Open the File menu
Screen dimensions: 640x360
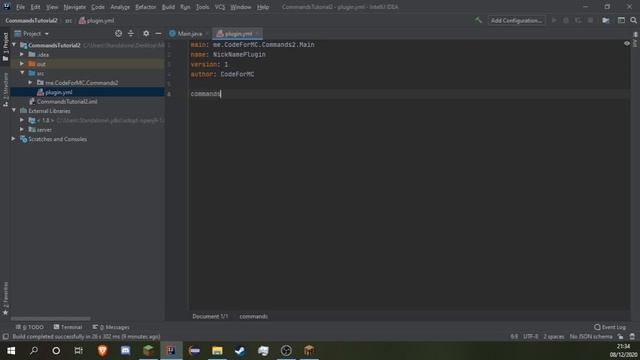pyautogui.click(x=20, y=7)
